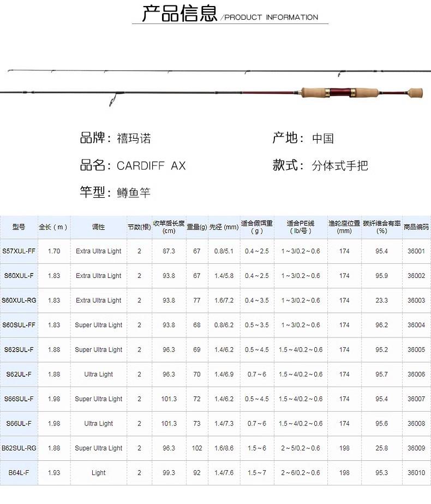
Task: Click the 产品信息 heading title
Action: click(179, 14)
